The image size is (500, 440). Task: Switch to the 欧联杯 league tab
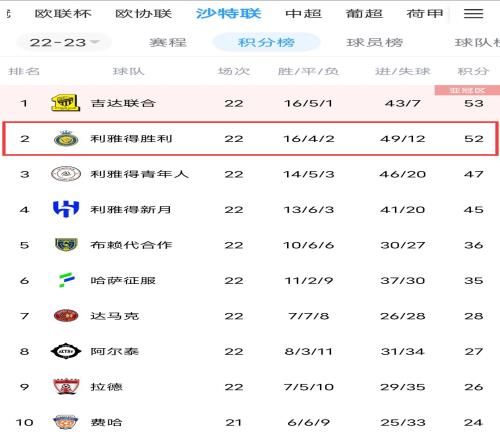pos(63,14)
